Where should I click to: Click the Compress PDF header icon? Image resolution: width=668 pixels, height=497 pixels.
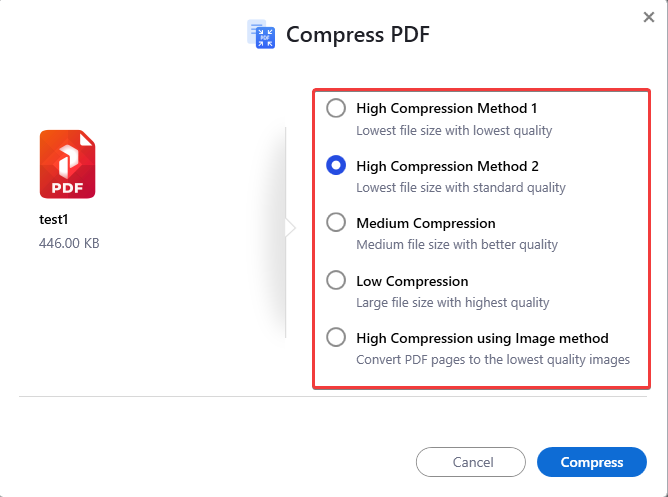(x=261, y=34)
